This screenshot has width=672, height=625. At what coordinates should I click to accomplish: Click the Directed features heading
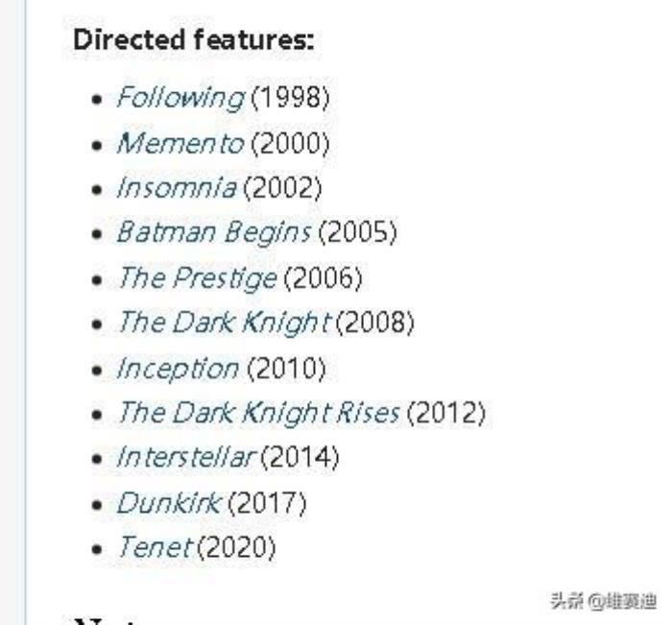click(194, 41)
